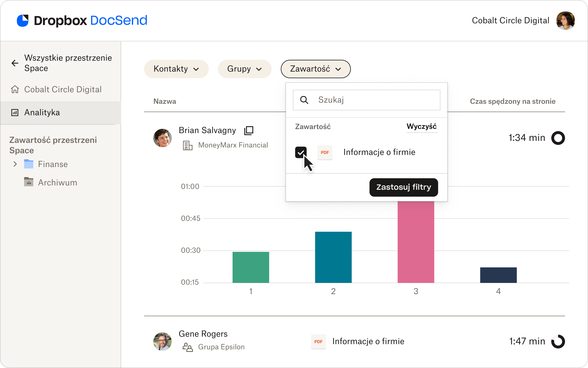Open the user profile avatar in the header
588x368 pixels.
565,21
